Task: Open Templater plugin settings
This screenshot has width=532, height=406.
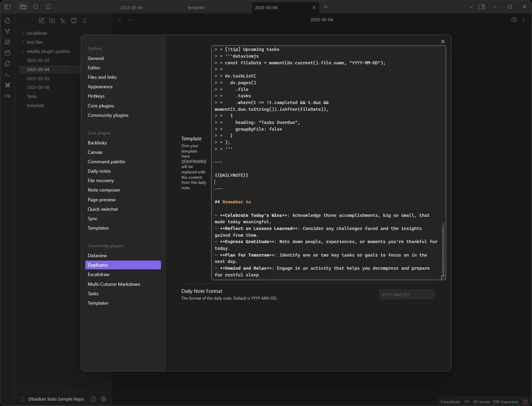Action: [x=123, y=303]
